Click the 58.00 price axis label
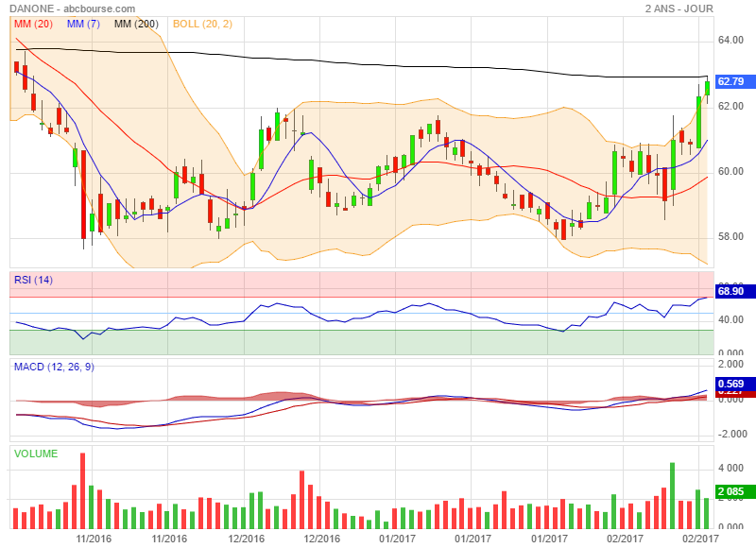 click(x=730, y=237)
